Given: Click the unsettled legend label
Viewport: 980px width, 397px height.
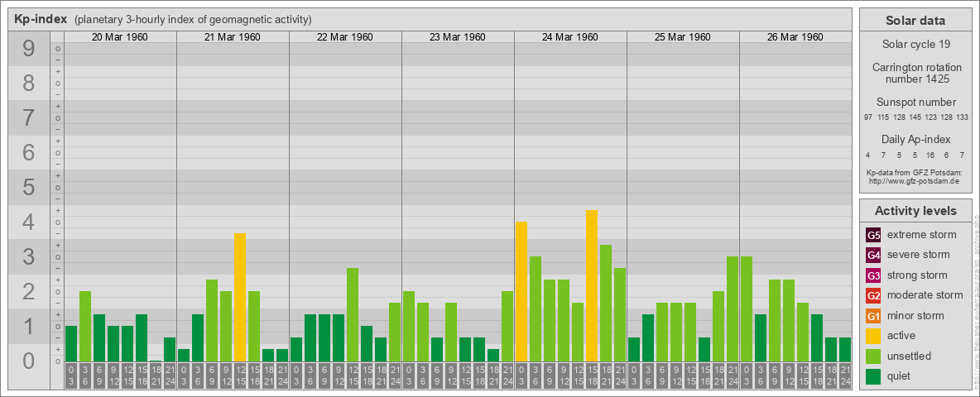Looking at the screenshot, I should click(x=909, y=356).
